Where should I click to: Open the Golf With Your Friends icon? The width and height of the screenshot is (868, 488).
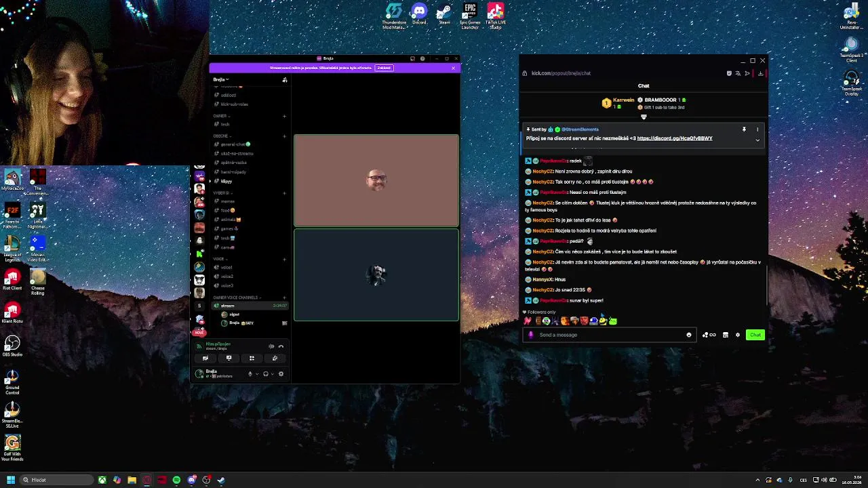(12, 449)
